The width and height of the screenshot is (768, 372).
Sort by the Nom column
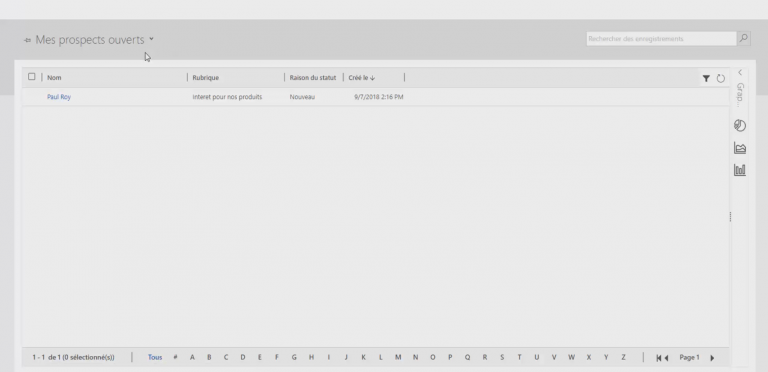pyautogui.click(x=54, y=77)
